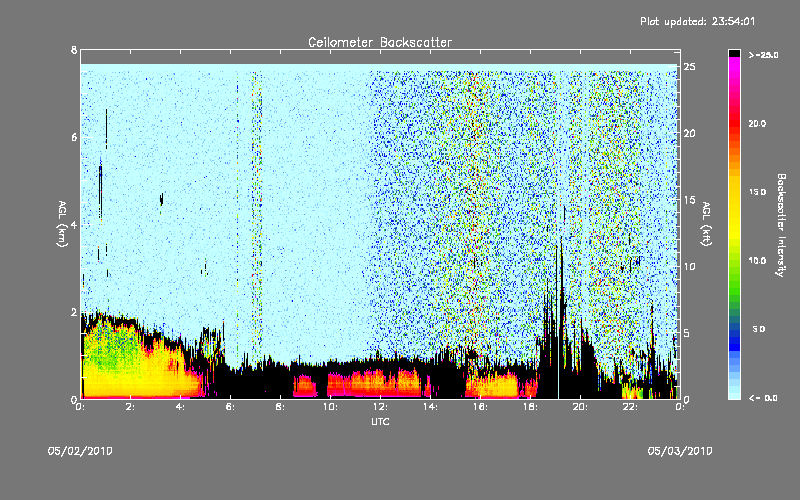Viewport: 800px width, 500px height.
Task: Click the '14:' hour tick on the UTC axis
Action: point(431,407)
